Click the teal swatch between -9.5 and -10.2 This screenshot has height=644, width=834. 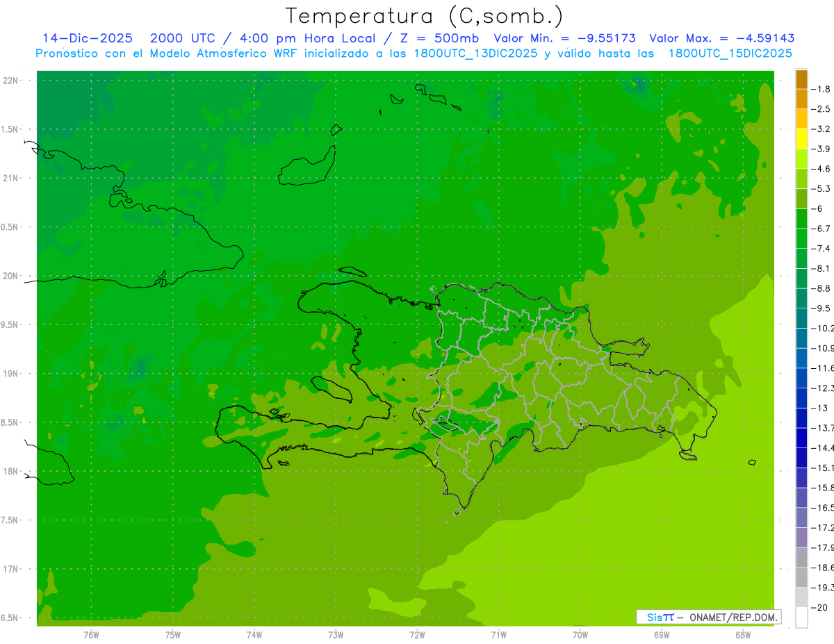click(x=801, y=319)
